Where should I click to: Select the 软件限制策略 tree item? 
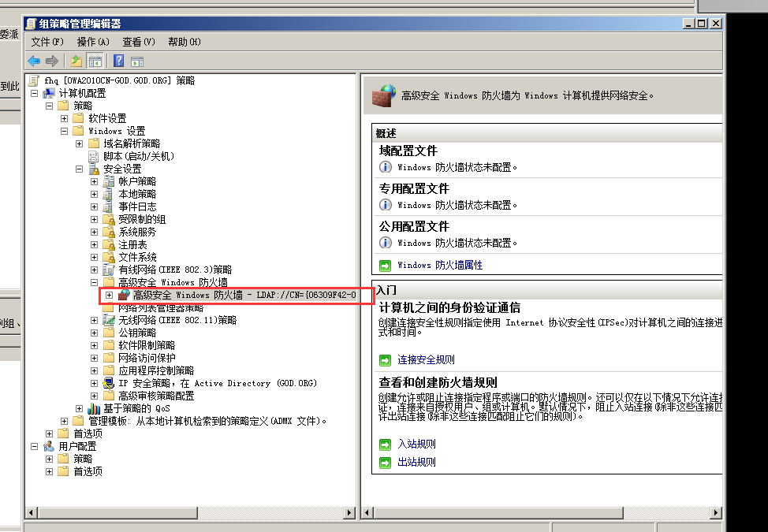(x=147, y=345)
